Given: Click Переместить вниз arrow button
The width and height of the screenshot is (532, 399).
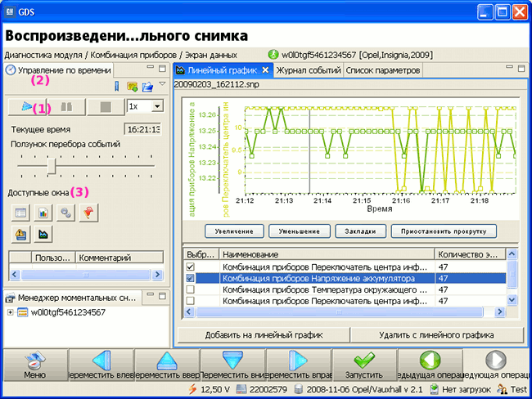Looking at the screenshot, I should (x=232, y=365).
